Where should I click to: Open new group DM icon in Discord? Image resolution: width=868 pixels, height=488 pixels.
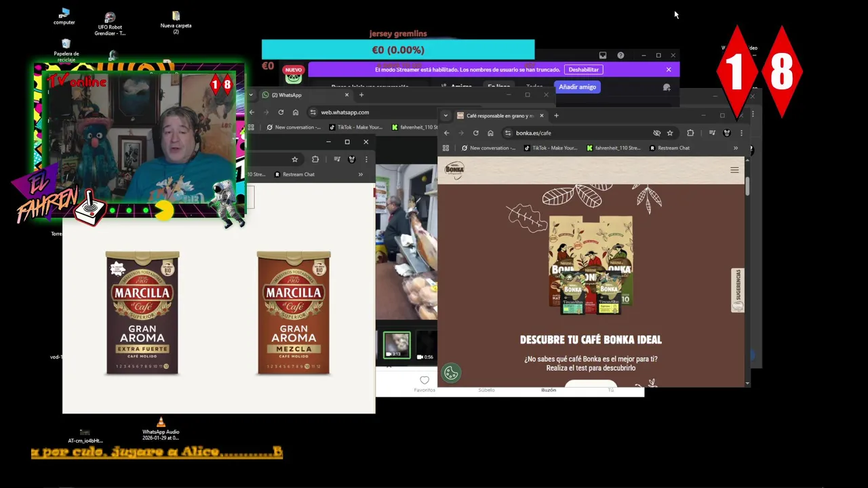pos(667,87)
